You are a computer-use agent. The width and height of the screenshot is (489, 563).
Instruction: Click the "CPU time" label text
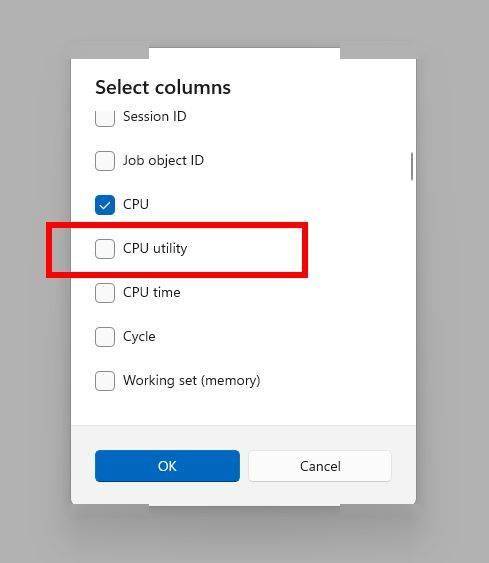click(x=152, y=292)
